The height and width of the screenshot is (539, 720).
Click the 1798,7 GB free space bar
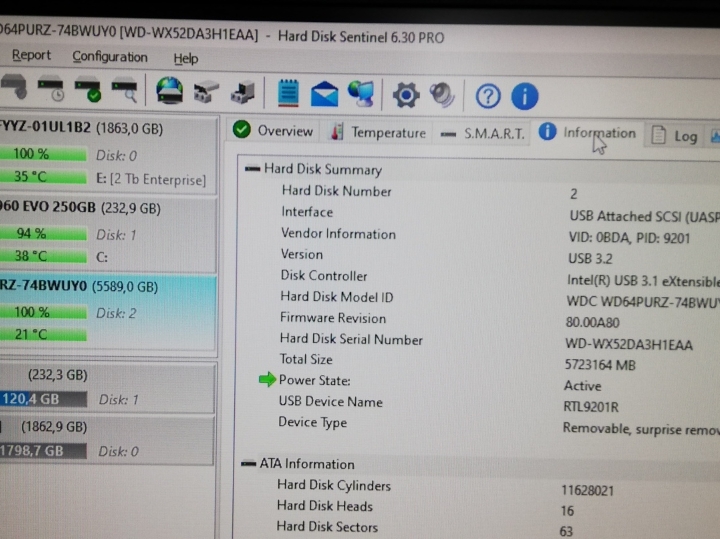[43, 450]
